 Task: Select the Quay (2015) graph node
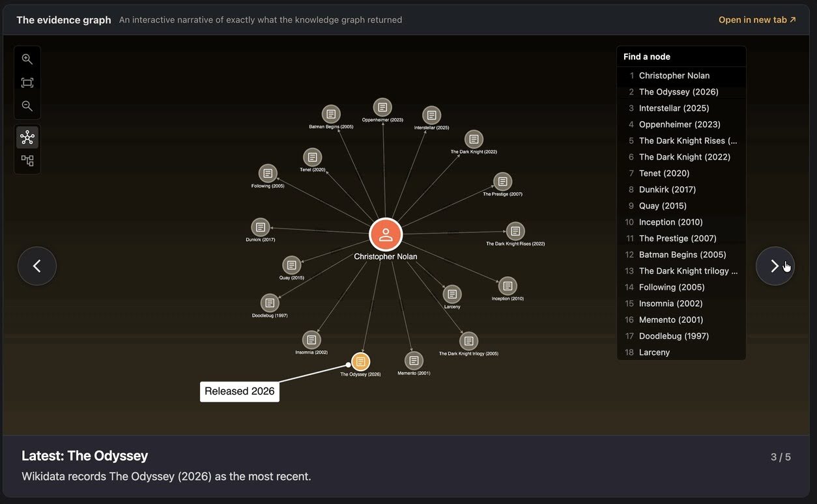pyautogui.click(x=292, y=265)
